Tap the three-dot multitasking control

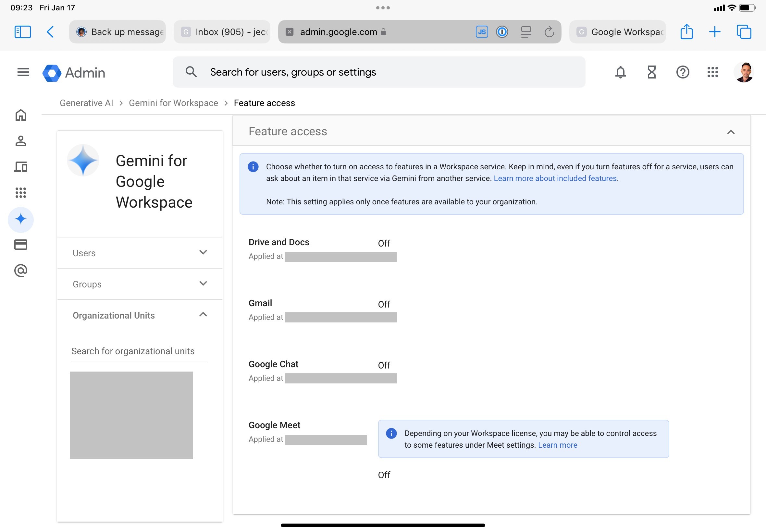point(383,8)
